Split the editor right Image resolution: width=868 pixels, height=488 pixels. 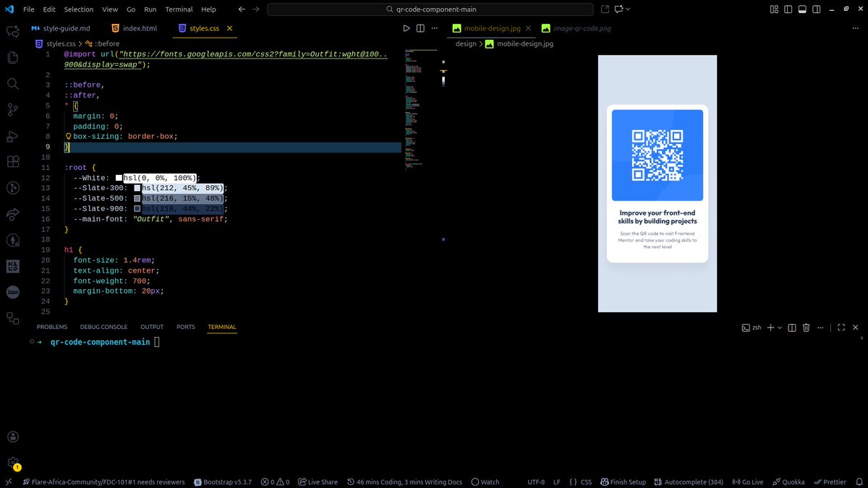tap(420, 28)
